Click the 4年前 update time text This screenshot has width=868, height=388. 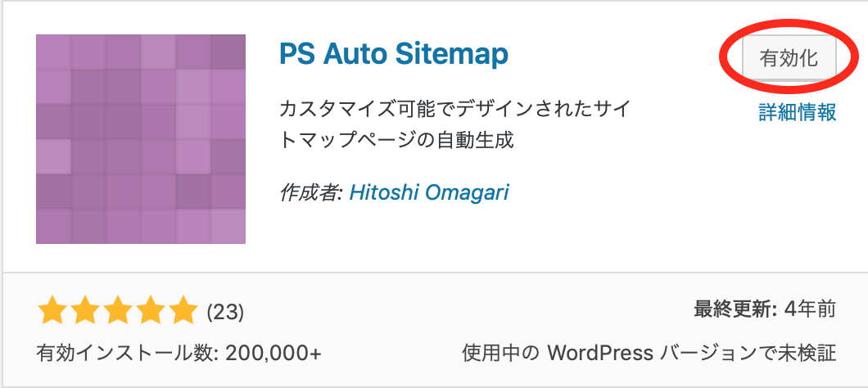[x=811, y=309]
